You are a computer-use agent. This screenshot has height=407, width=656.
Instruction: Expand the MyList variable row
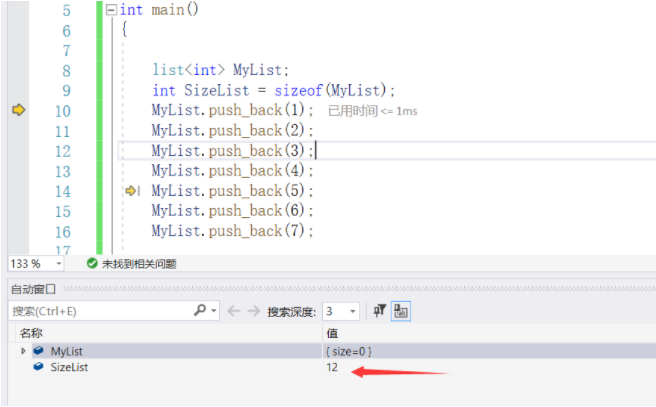(x=23, y=351)
